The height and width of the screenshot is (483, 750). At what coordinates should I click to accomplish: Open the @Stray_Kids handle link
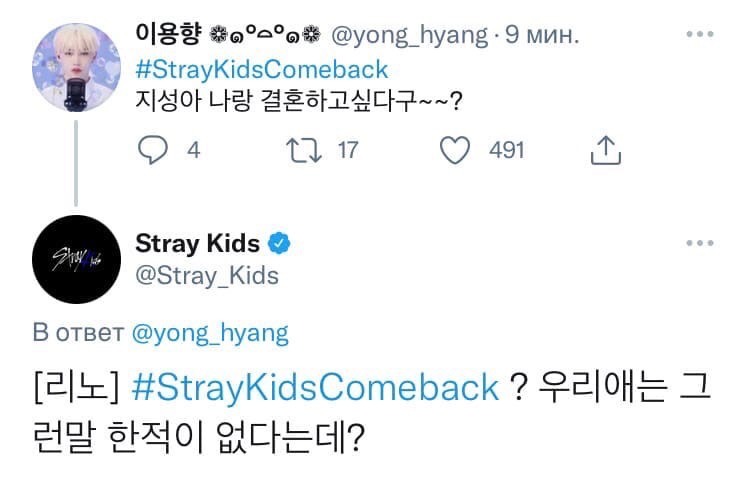[207, 274]
